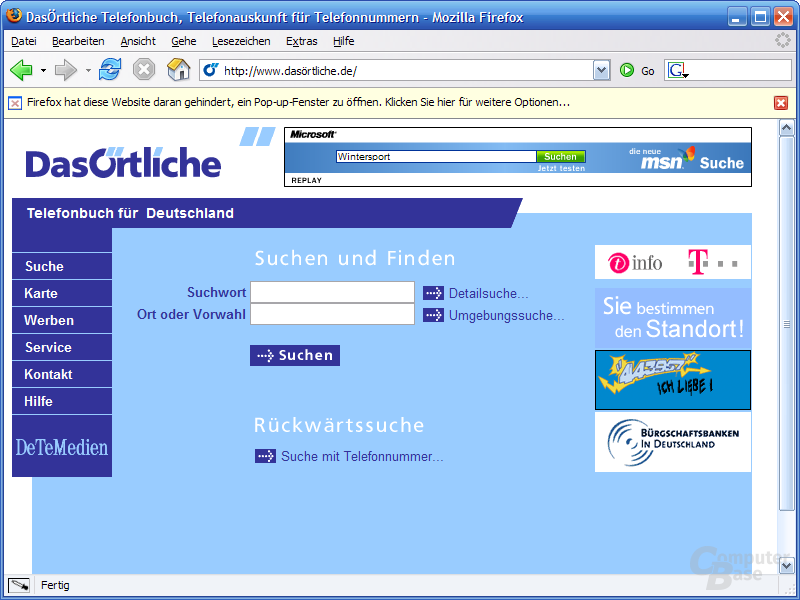Viewport: 800px width, 600px height.
Task: Click the vertical scrollbar down arrow
Action: click(786, 565)
